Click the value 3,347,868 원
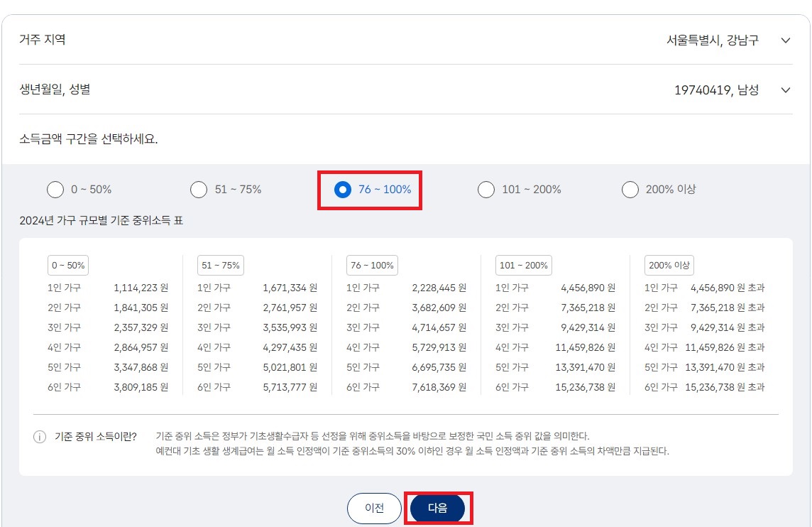The image size is (812, 527). coord(141,367)
